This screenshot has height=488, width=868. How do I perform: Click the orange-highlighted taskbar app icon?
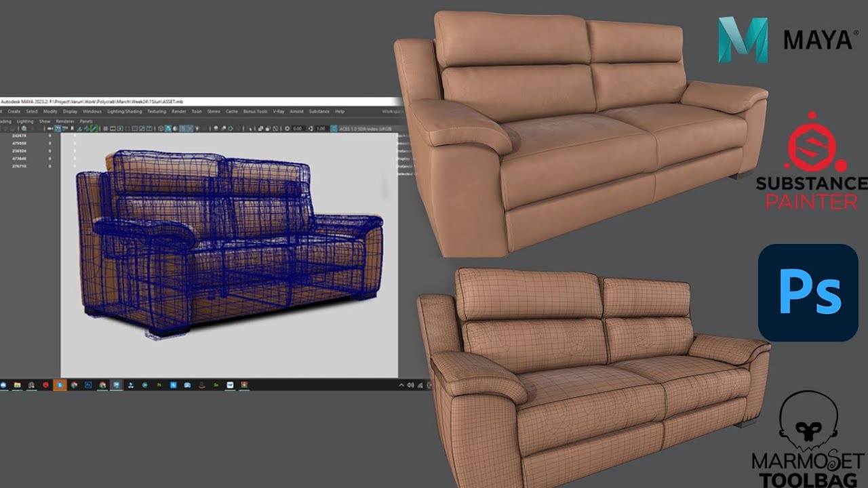[60, 384]
